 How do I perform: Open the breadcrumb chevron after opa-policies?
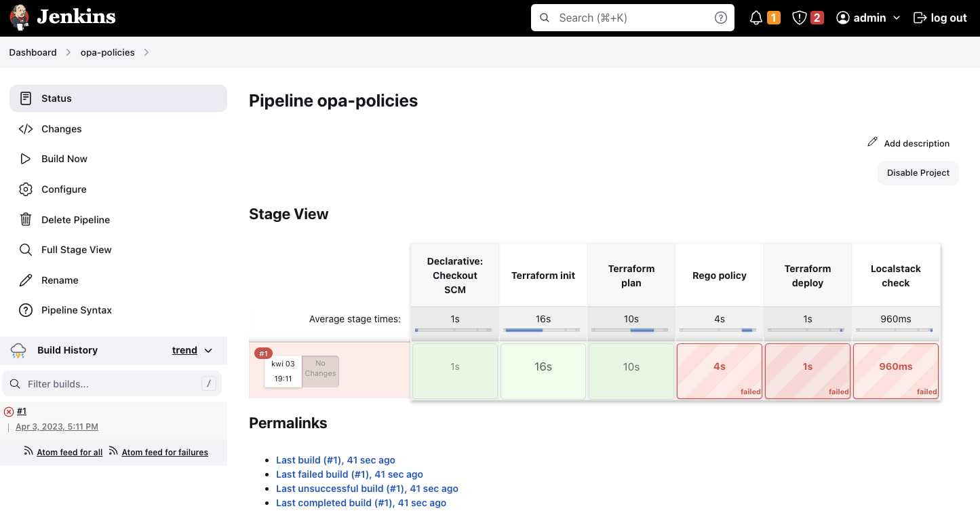pos(146,52)
